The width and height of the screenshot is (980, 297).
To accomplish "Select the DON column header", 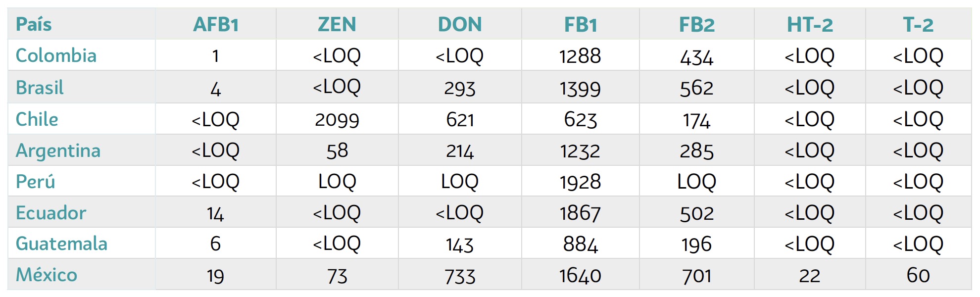I will point(460,24).
